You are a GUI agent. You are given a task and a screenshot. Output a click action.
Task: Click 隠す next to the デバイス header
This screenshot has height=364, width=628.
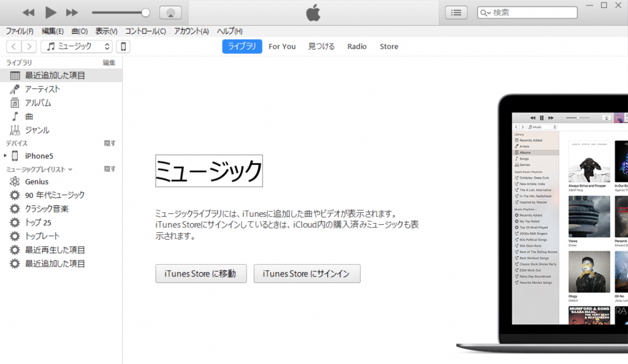click(x=110, y=143)
